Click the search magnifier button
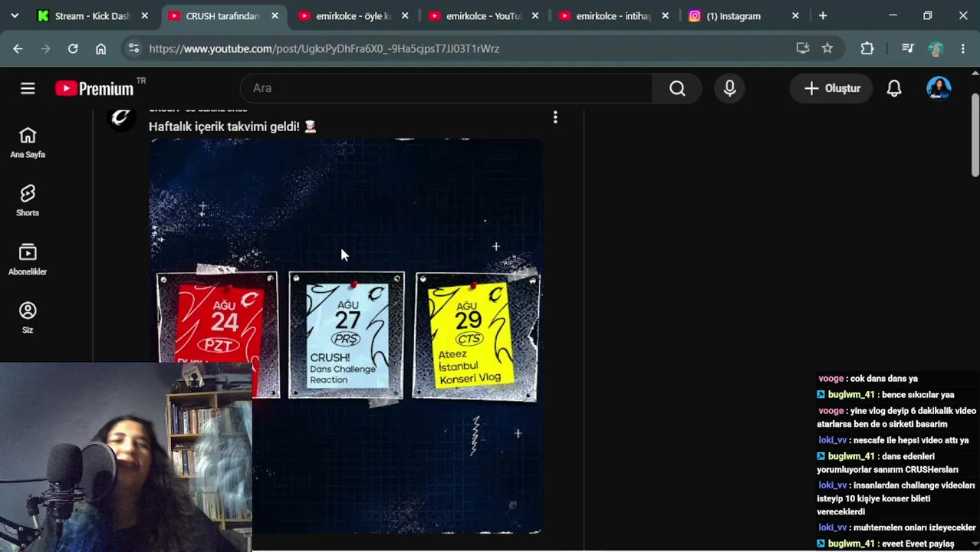Screen dimensions: 980x552 tap(677, 88)
